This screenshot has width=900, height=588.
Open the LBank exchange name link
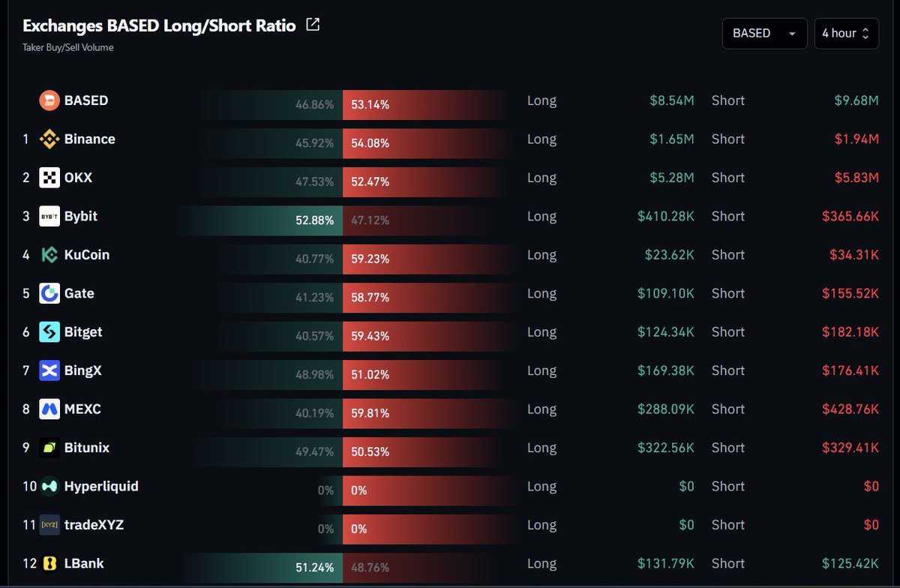click(x=84, y=563)
